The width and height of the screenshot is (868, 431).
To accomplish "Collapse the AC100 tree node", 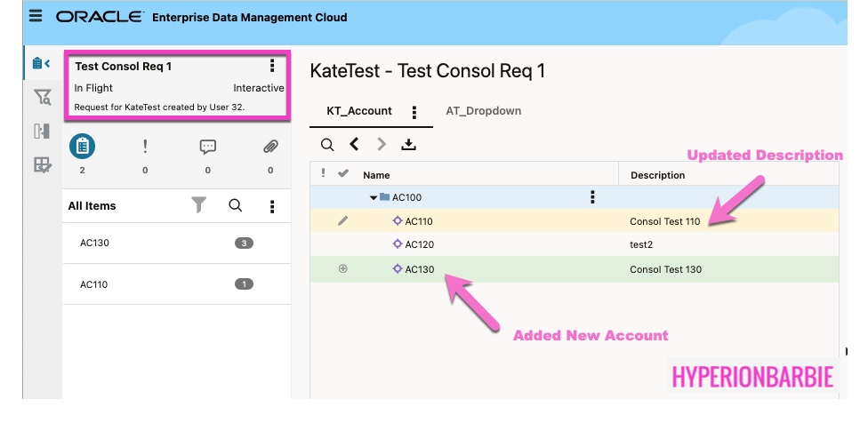I will pos(374,197).
